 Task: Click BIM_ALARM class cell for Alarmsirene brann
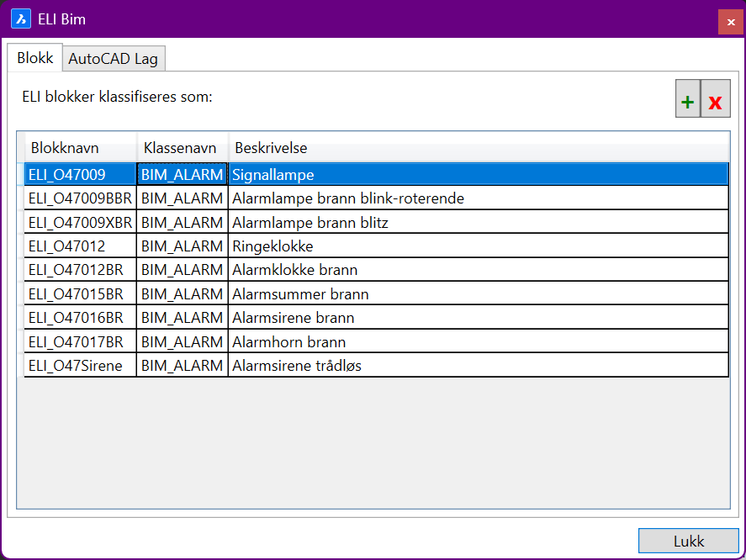click(x=182, y=318)
